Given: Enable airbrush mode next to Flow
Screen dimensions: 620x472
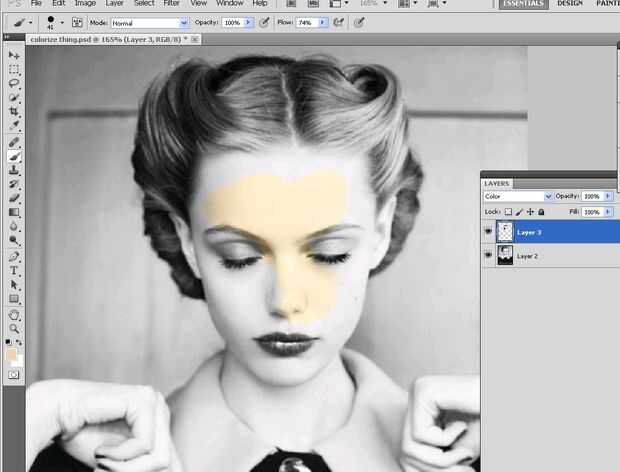Looking at the screenshot, I should tap(340, 22).
